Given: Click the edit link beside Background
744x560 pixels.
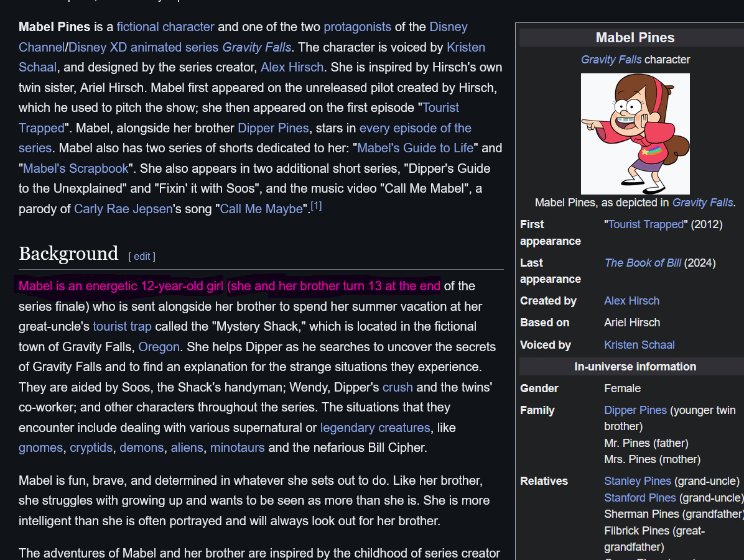Looking at the screenshot, I should (142, 256).
